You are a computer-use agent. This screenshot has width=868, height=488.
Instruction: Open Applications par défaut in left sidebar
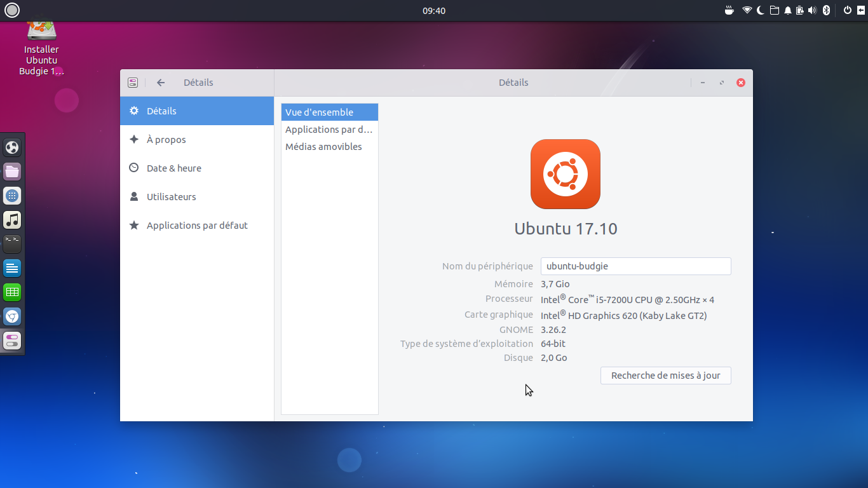tap(197, 225)
